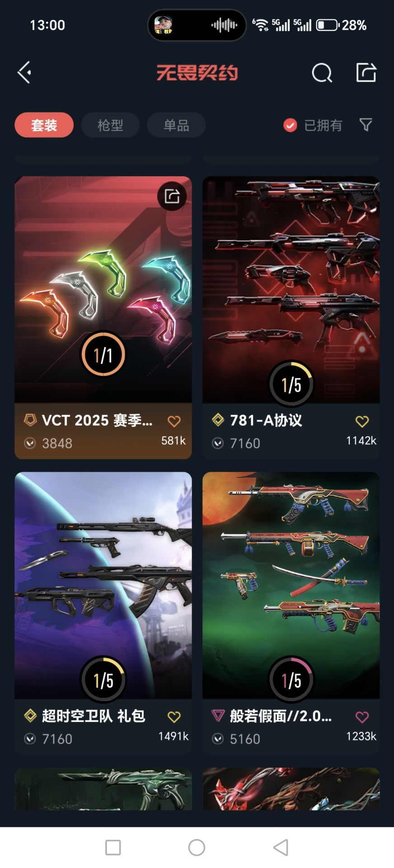
Task: Tap the recent apps square button
Action: [113, 848]
